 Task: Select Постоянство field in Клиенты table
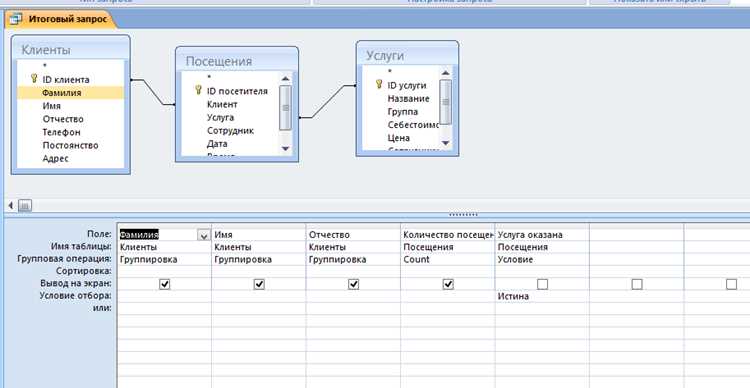(x=71, y=145)
